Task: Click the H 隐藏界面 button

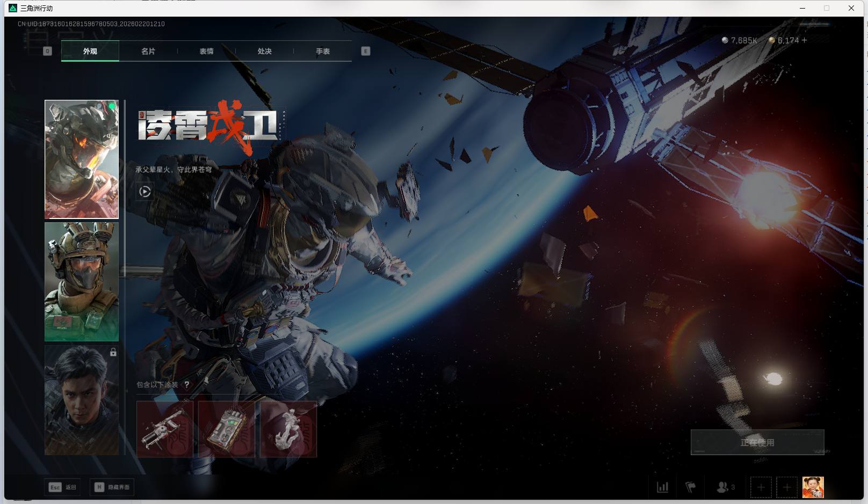Action: tap(112, 487)
